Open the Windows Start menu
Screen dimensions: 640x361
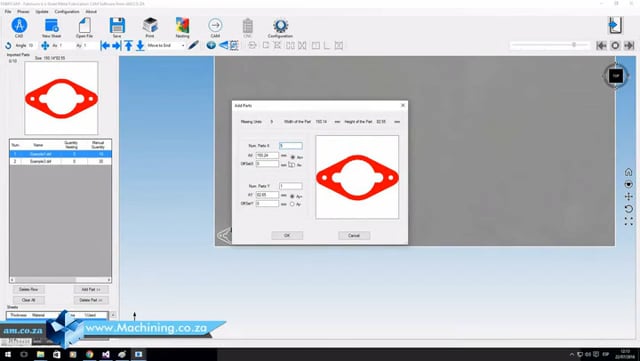(x=8, y=354)
